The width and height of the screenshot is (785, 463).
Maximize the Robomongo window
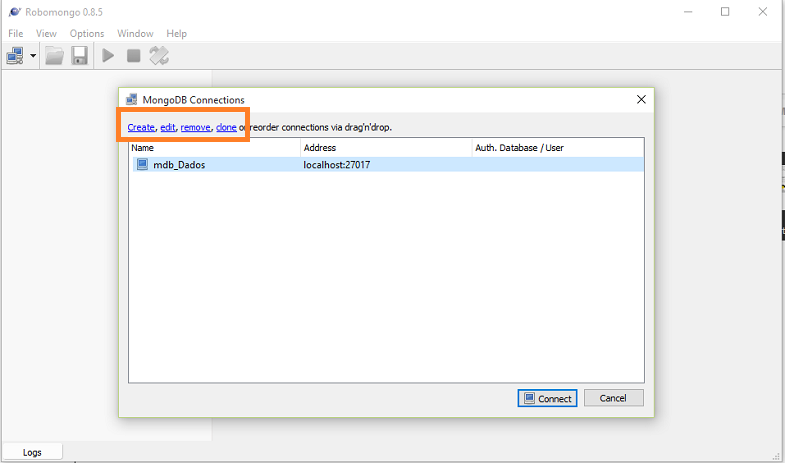[725, 12]
